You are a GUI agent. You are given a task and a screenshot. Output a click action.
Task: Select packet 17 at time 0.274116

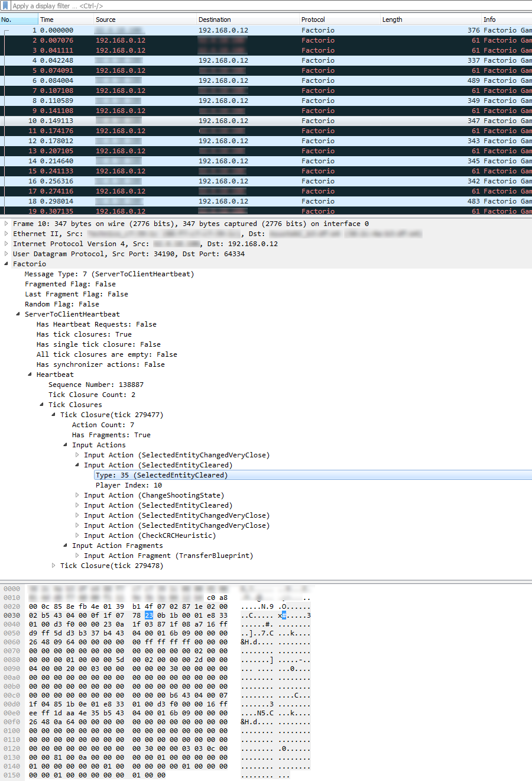[x=266, y=191]
